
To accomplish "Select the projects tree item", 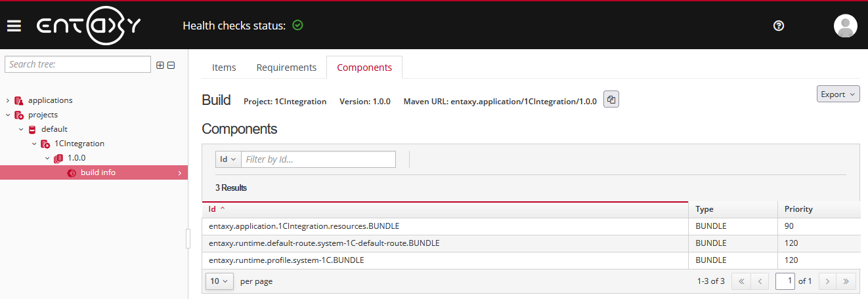I will (x=43, y=115).
